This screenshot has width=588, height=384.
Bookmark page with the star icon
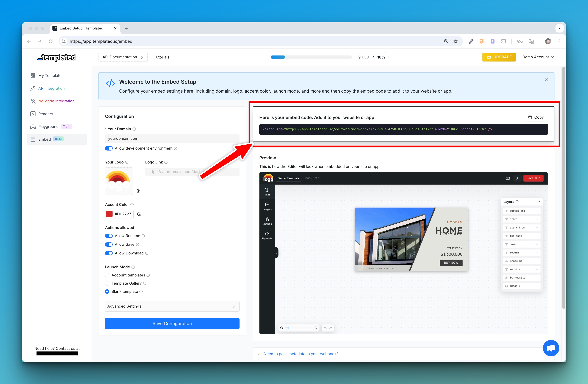pos(456,41)
